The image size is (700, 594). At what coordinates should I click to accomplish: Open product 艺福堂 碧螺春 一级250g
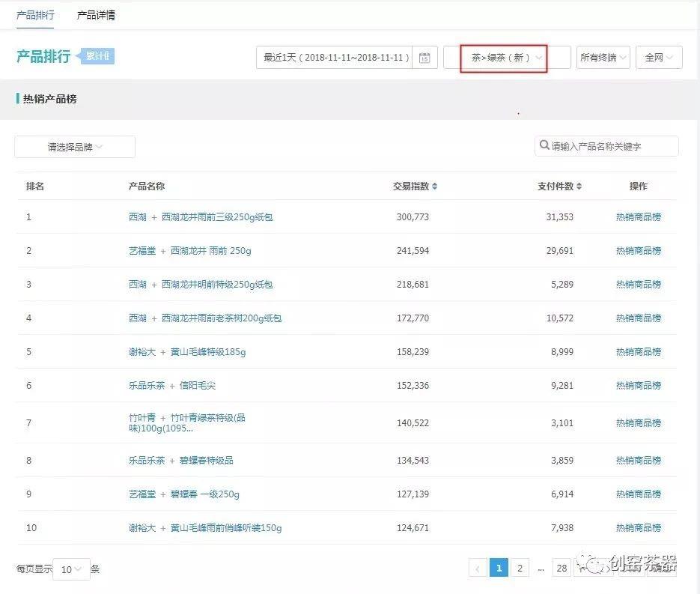[x=184, y=494]
